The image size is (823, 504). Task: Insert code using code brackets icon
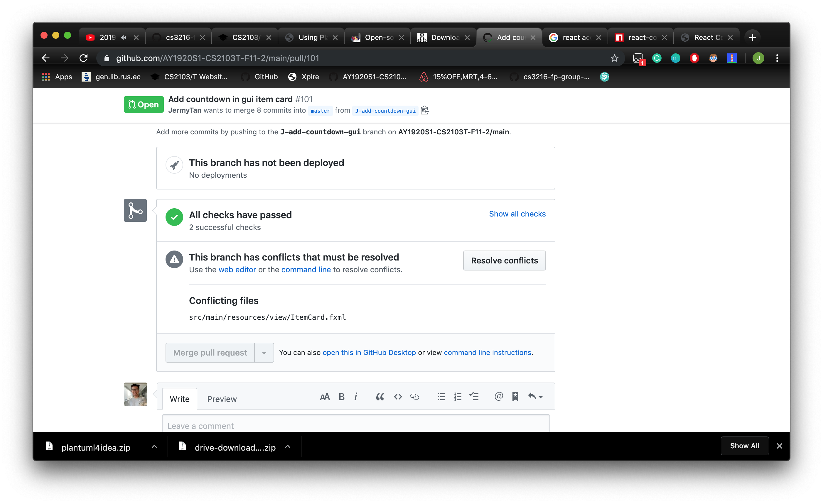tap(397, 397)
